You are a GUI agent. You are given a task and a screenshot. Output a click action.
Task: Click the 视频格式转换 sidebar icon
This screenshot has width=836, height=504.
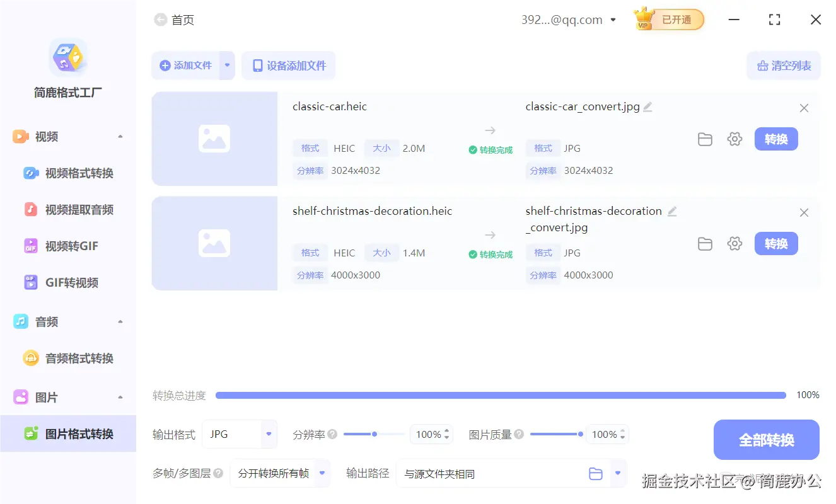pos(31,173)
